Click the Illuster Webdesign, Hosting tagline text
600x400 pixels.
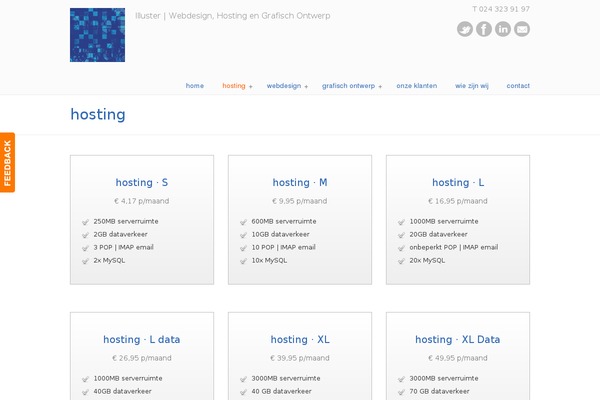(x=233, y=16)
